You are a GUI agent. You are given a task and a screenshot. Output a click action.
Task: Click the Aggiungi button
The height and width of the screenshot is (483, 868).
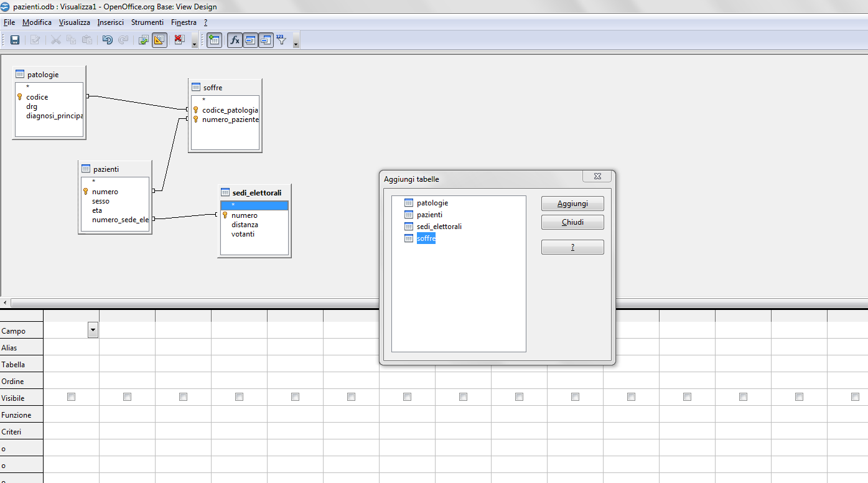pyautogui.click(x=572, y=204)
